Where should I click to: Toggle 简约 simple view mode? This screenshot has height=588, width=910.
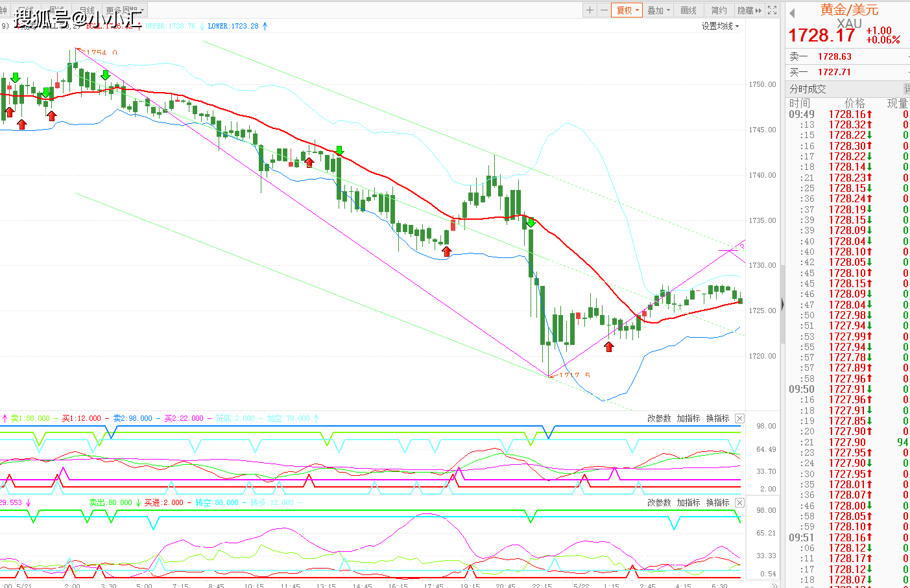click(719, 10)
